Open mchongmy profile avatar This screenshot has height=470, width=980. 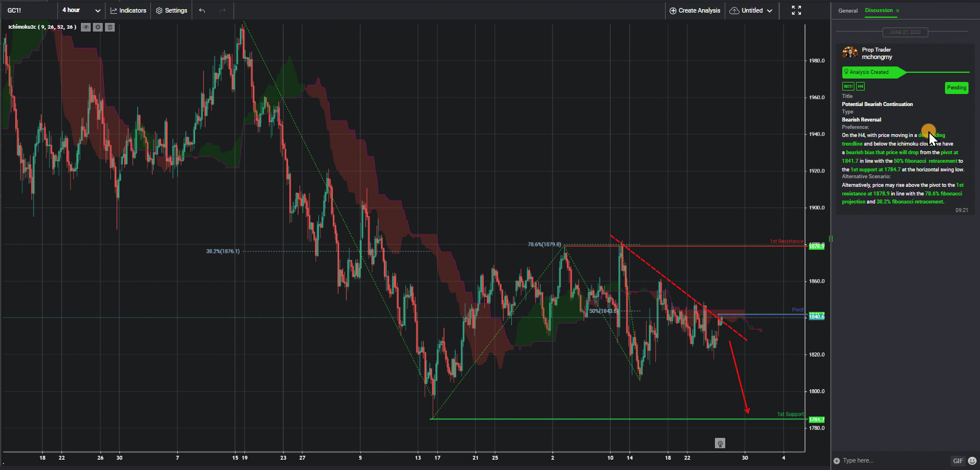tap(850, 53)
